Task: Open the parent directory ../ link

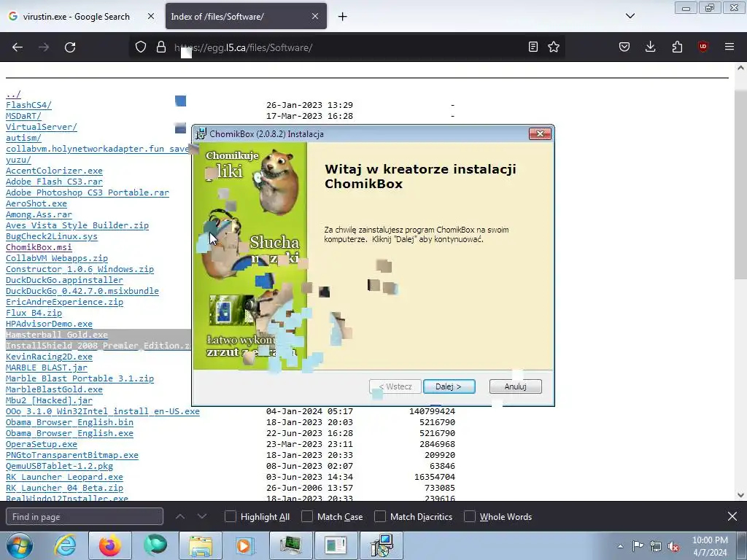Action: [x=13, y=94]
